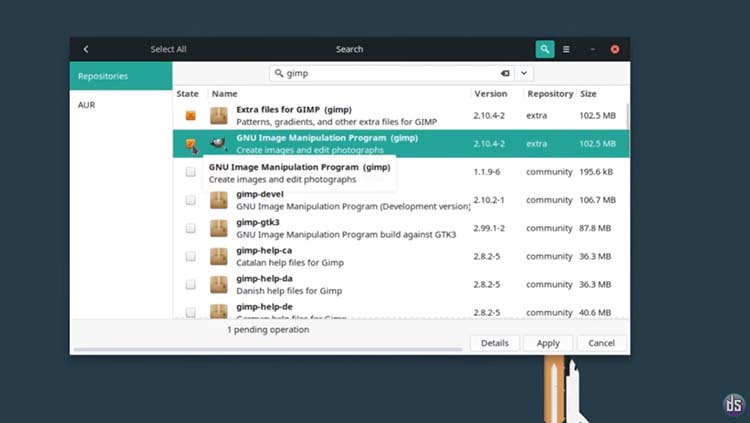Click the gimp-devel package icon

[219, 200]
